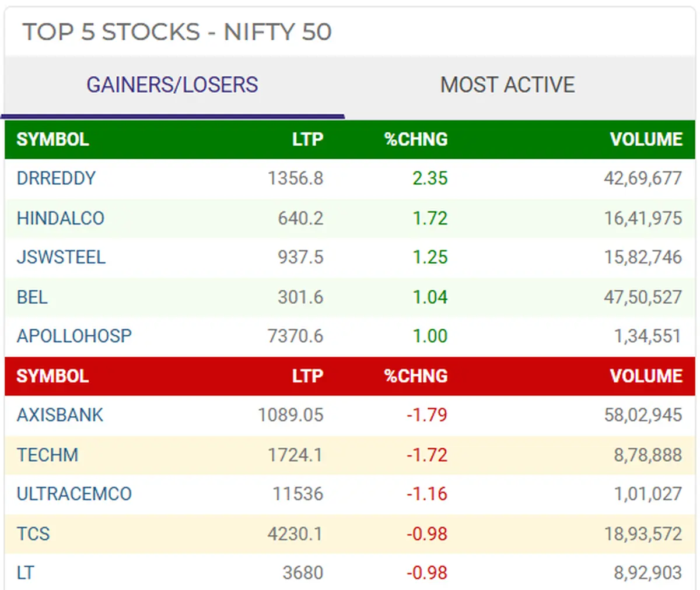
Task: Click the gainers table %CHNG header
Action: pos(416,139)
